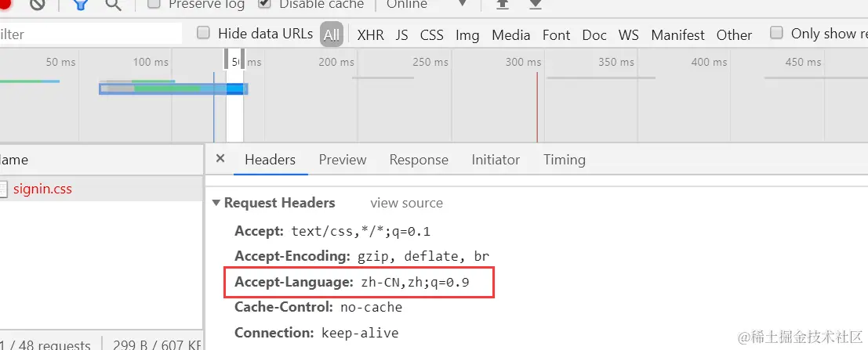Open the Preview tab
Image resolution: width=868 pixels, height=350 pixels.
(343, 160)
